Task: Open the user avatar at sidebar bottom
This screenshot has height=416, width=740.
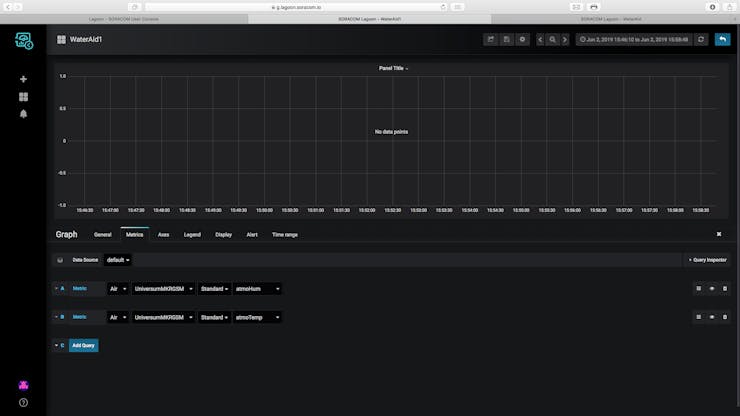Action: [x=23, y=385]
